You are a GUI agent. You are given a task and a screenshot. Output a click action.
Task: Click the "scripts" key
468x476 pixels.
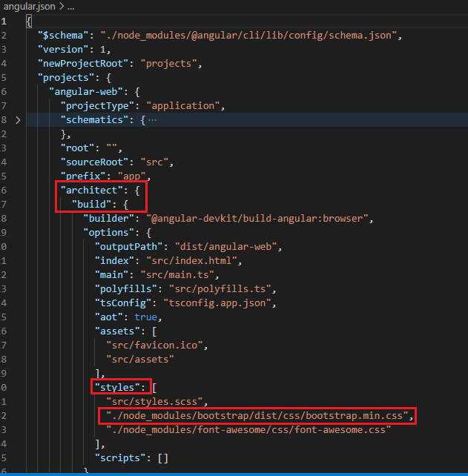[119, 458]
